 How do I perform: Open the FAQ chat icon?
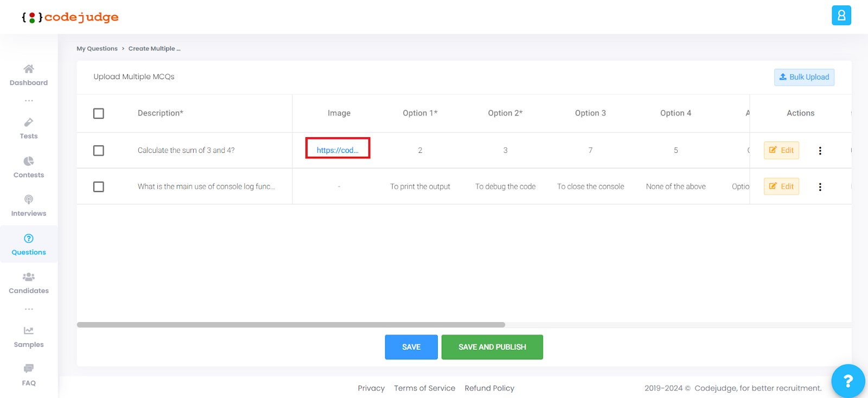(x=29, y=369)
